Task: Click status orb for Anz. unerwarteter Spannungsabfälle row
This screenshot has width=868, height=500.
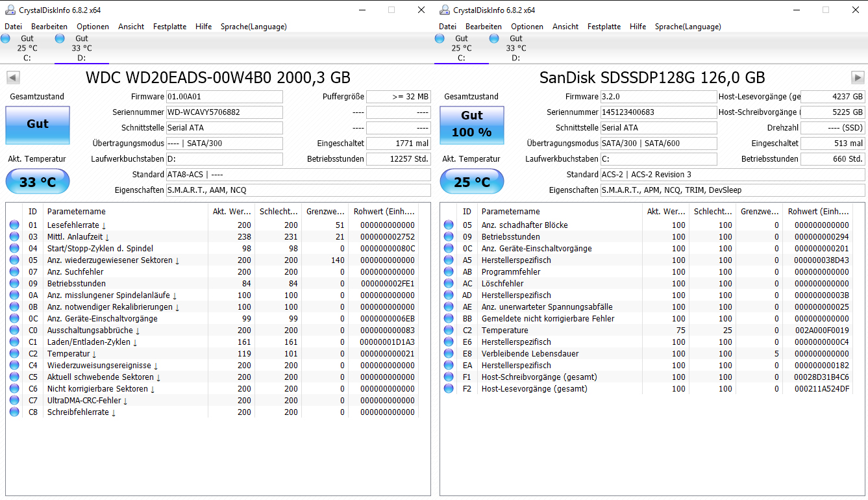Action: [x=449, y=307]
